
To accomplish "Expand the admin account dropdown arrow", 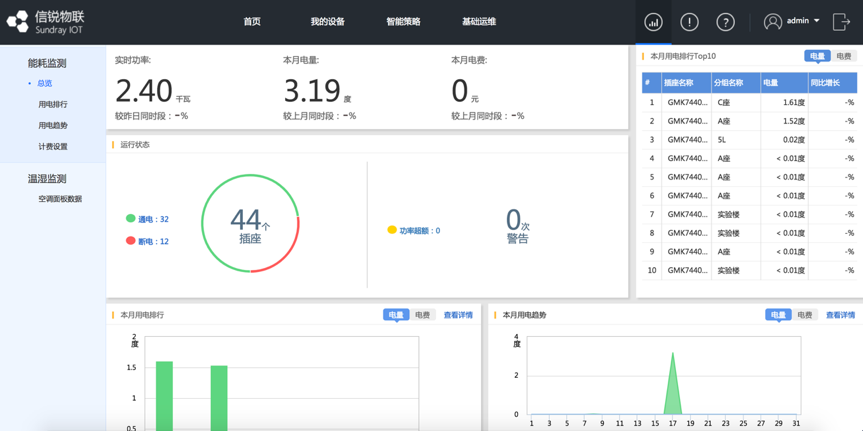I will (816, 20).
